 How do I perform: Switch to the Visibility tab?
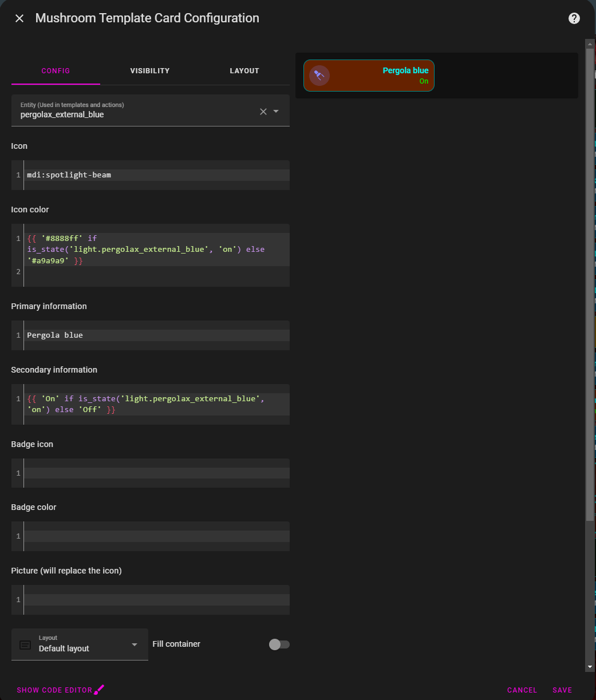[149, 71]
